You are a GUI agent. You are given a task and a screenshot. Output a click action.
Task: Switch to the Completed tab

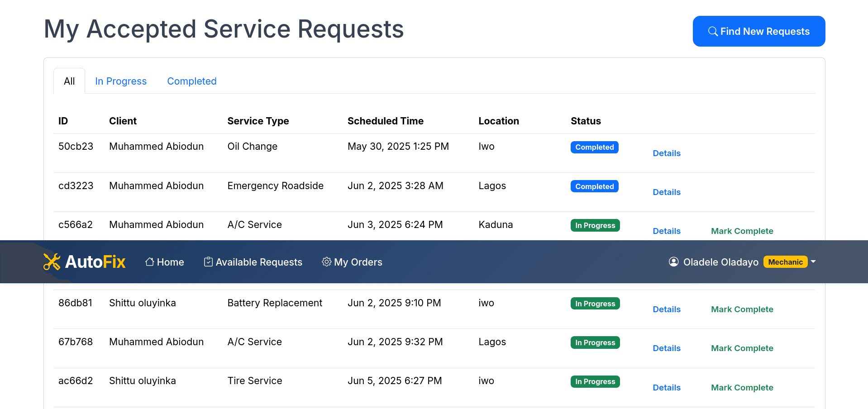point(192,81)
